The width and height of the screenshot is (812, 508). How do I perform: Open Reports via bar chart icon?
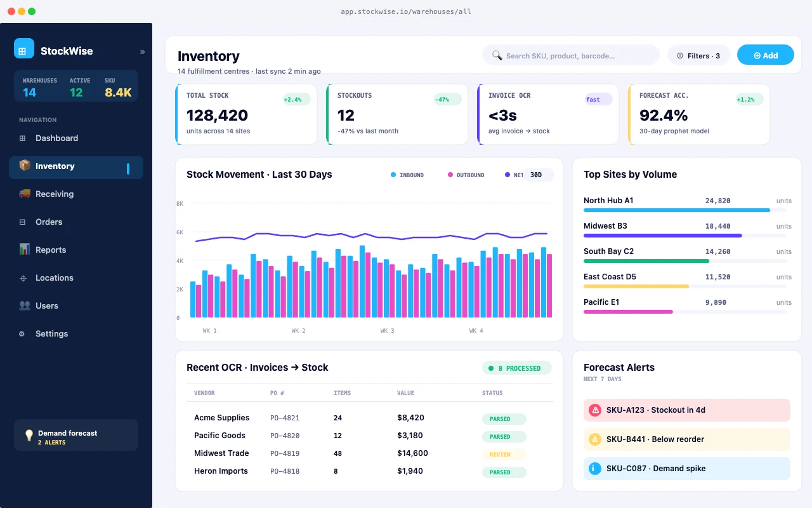[x=25, y=250]
